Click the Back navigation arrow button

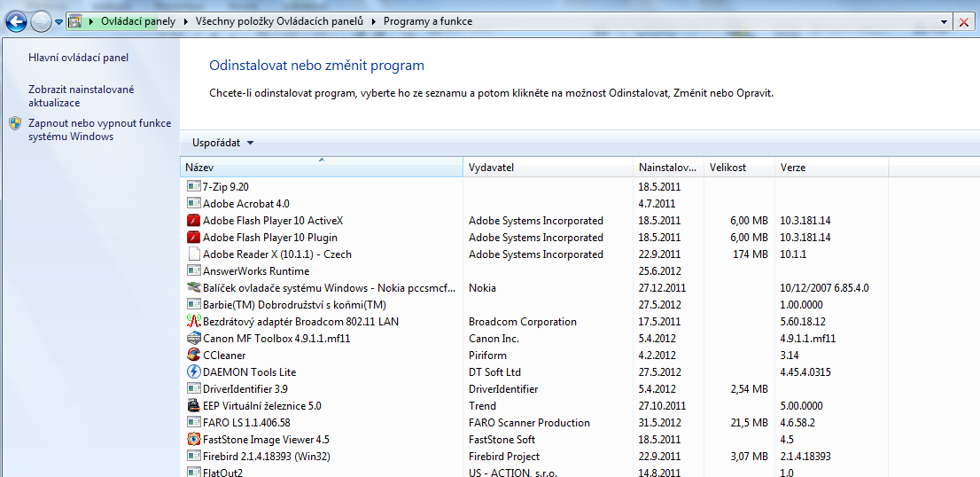point(16,22)
